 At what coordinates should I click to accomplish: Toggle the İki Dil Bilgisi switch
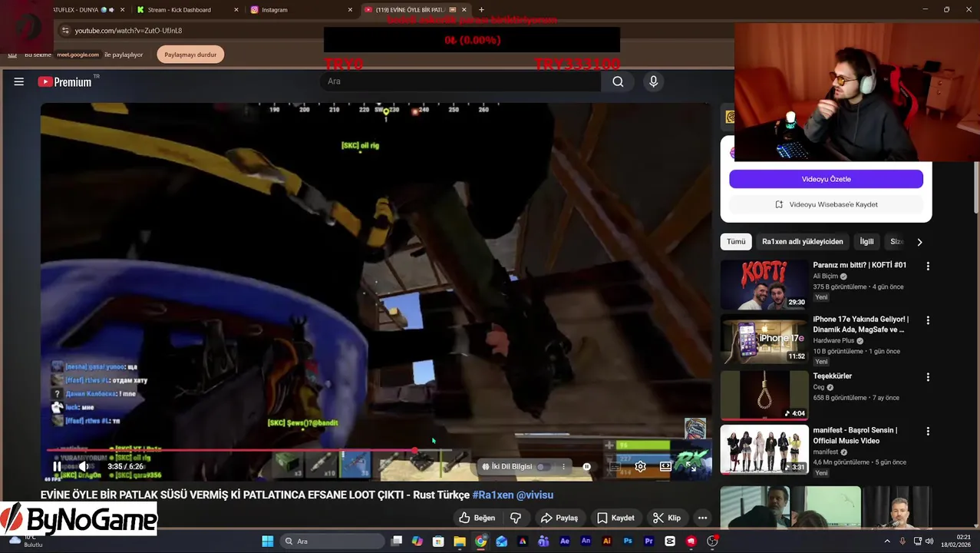pyautogui.click(x=543, y=466)
